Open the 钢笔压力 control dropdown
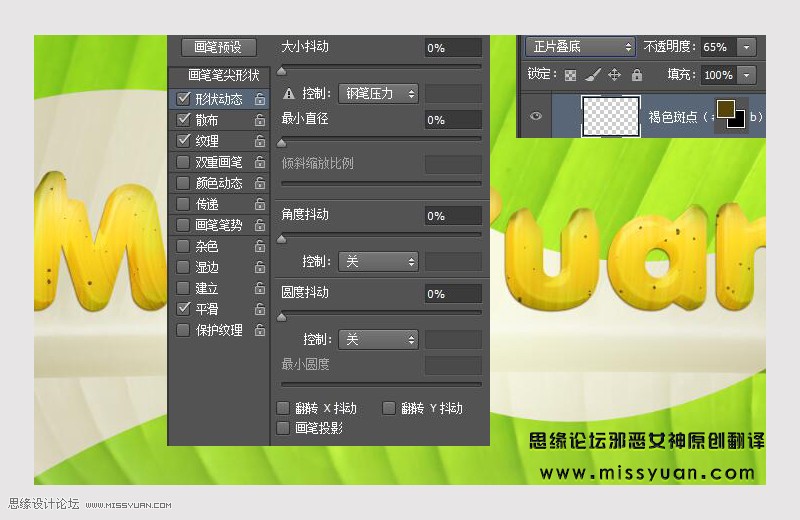The height and width of the screenshot is (520, 800). (x=378, y=93)
